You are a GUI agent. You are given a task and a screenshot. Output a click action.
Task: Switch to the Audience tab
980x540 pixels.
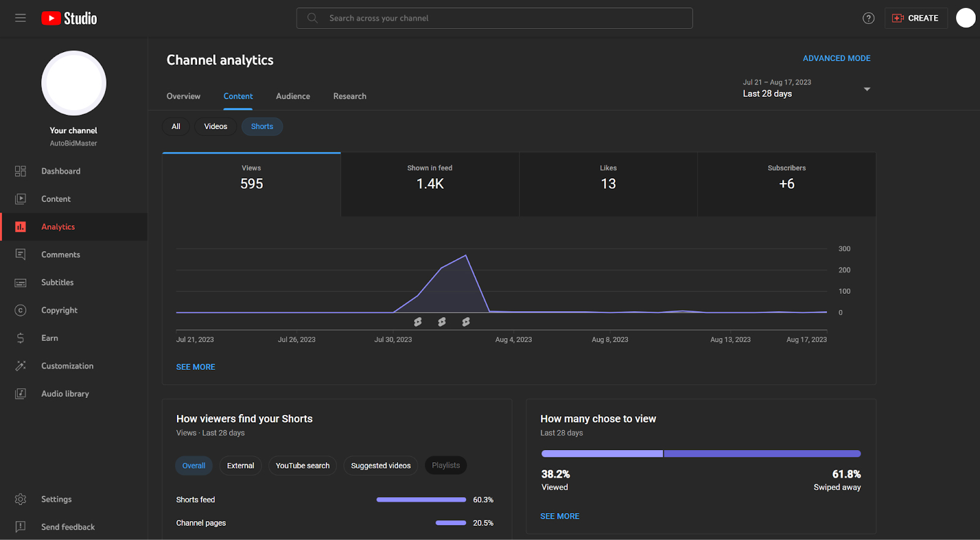(x=293, y=96)
